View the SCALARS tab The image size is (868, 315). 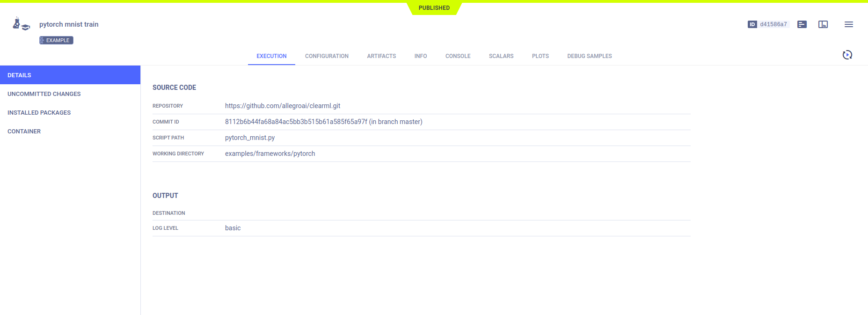tap(501, 56)
